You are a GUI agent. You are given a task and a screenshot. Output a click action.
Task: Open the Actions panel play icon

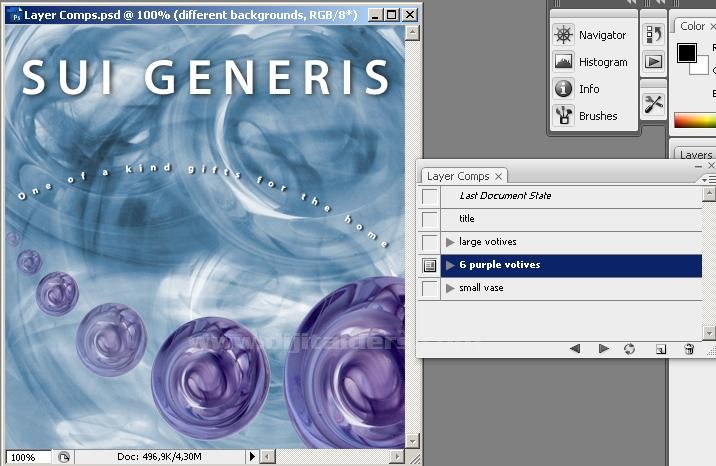coord(653,62)
